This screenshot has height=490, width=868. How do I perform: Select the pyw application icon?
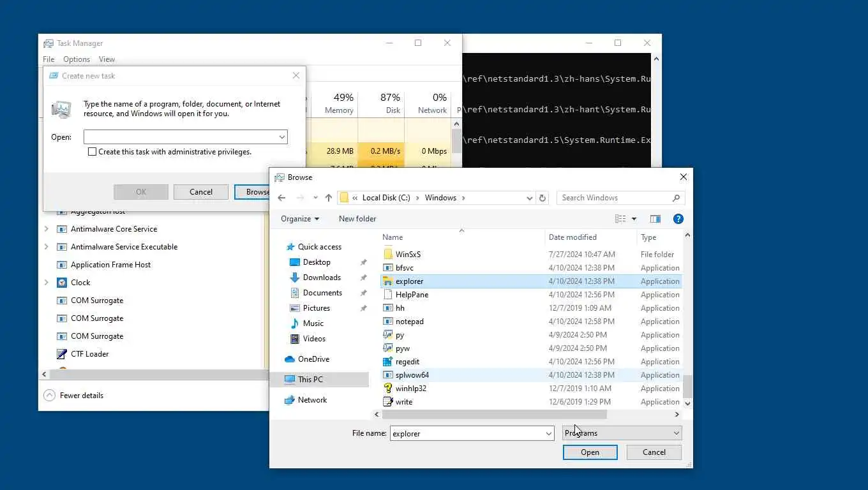(x=388, y=348)
